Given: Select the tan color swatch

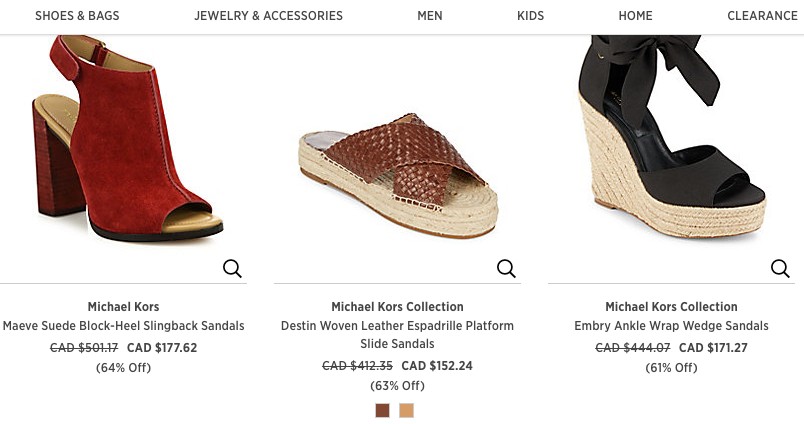Looking at the screenshot, I should point(406,410).
